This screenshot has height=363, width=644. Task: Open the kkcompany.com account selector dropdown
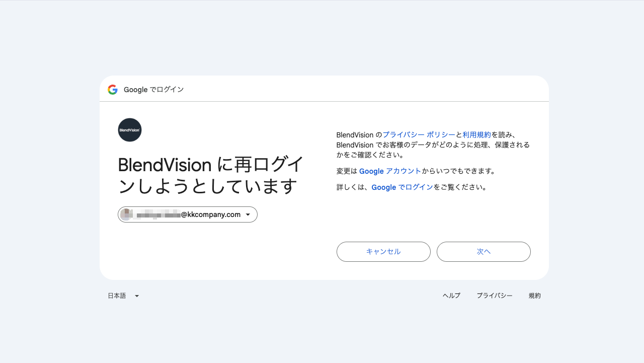point(188,214)
